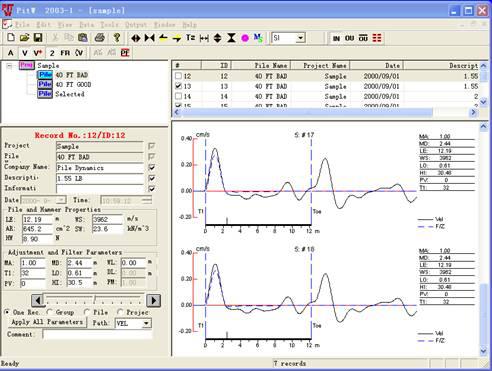
Task: Click the horizontal expand arrows icon
Action: 136,38
